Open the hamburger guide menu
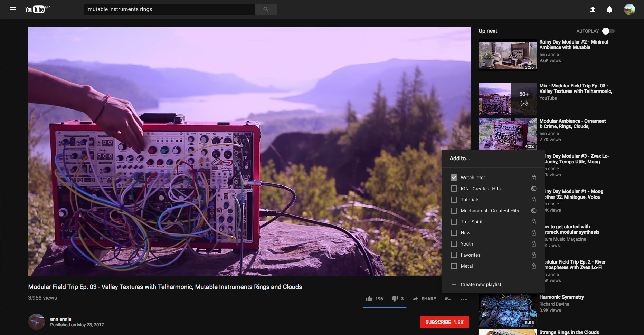Viewport: 644px width, 335px height. pyautogui.click(x=13, y=9)
